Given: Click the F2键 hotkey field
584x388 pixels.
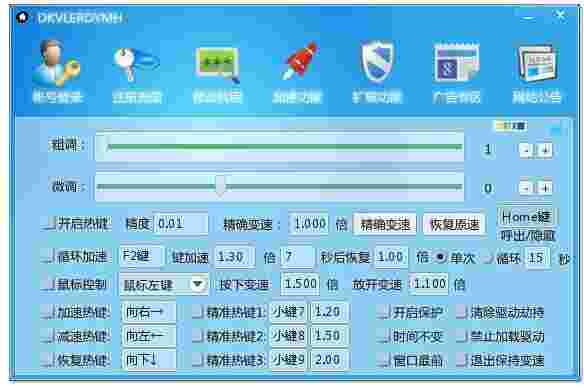Looking at the screenshot, I should (x=142, y=257).
